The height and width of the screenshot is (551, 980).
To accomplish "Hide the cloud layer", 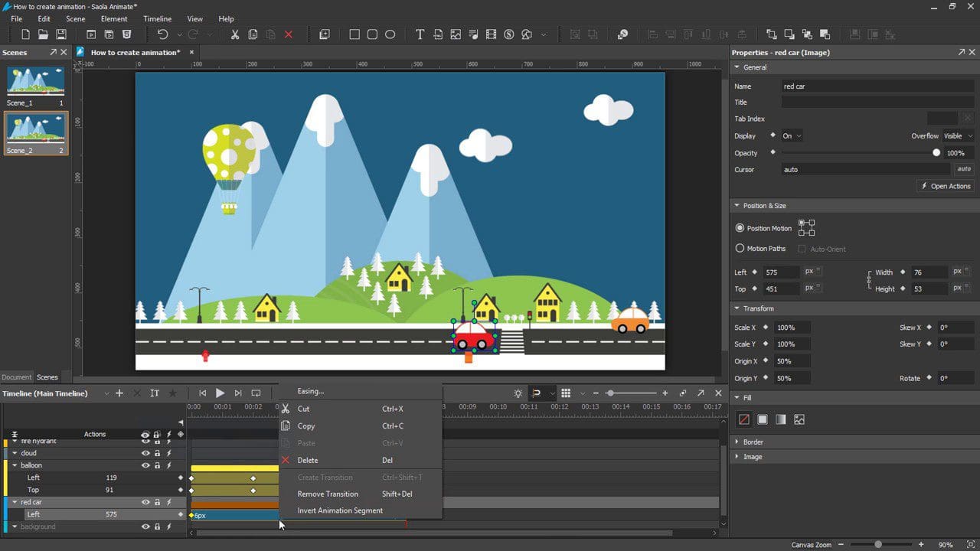I will pos(145,453).
